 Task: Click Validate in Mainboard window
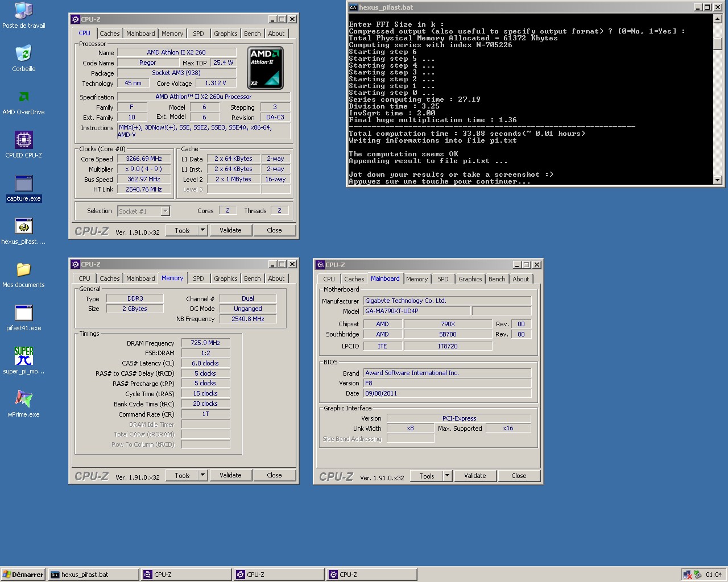(475, 476)
